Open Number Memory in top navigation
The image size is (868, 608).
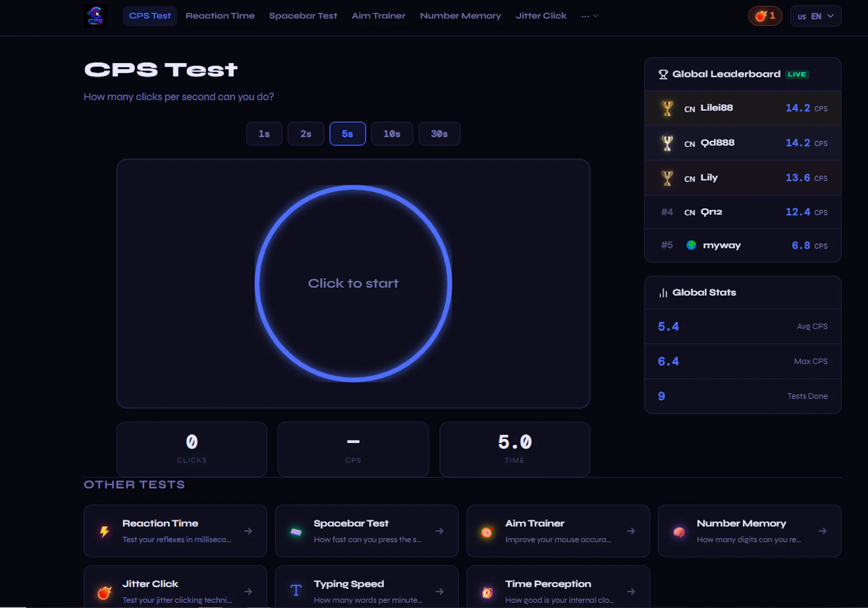[x=461, y=16]
